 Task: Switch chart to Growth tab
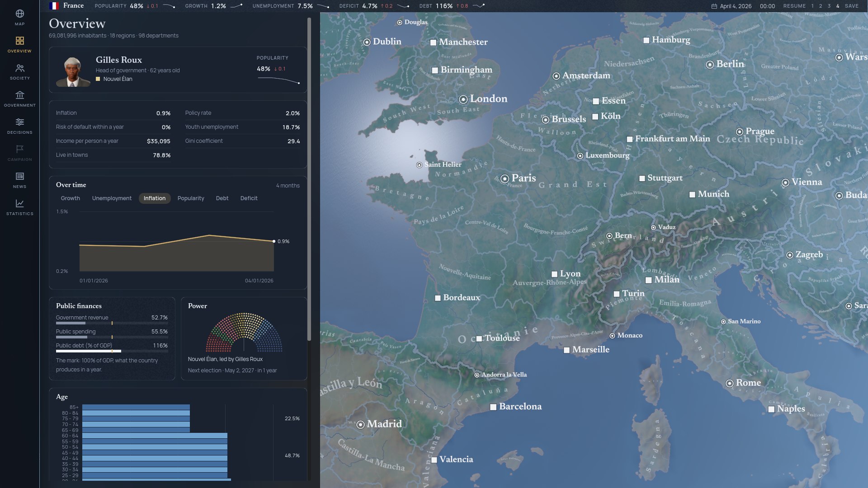click(71, 198)
